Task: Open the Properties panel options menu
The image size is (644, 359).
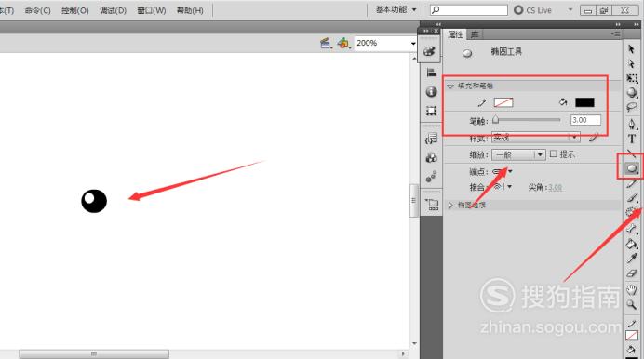Action: point(615,34)
